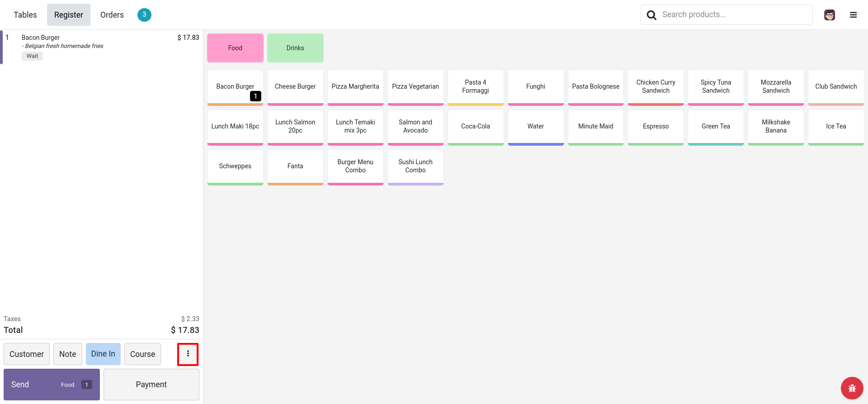Switch to the Register tab
The height and width of the screenshot is (404, 868).
tap(69, 15)
